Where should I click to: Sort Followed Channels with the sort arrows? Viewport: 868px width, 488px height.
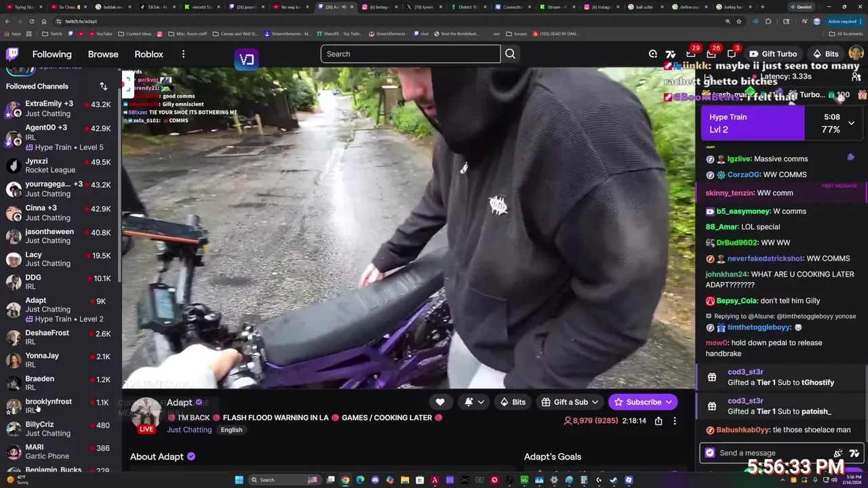pos(103,86)
